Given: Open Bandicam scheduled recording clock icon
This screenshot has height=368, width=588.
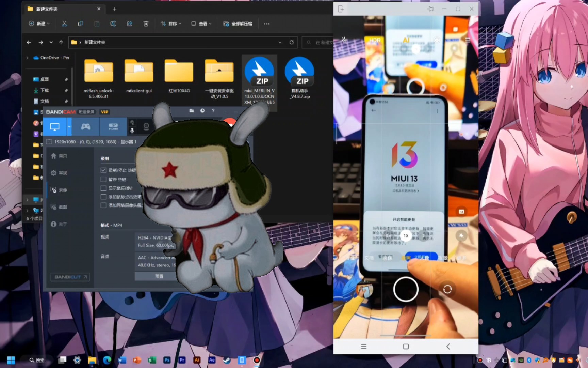Looking at the screenshot, I should 202,111.
